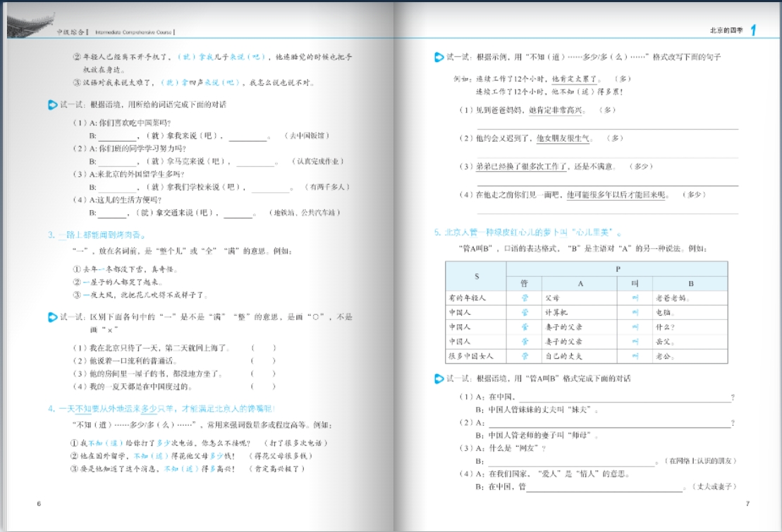Click the blue arrow icon beside 区别下面各句中的“一”
This screenshot has height=532, width=782.
pos(52,318)
